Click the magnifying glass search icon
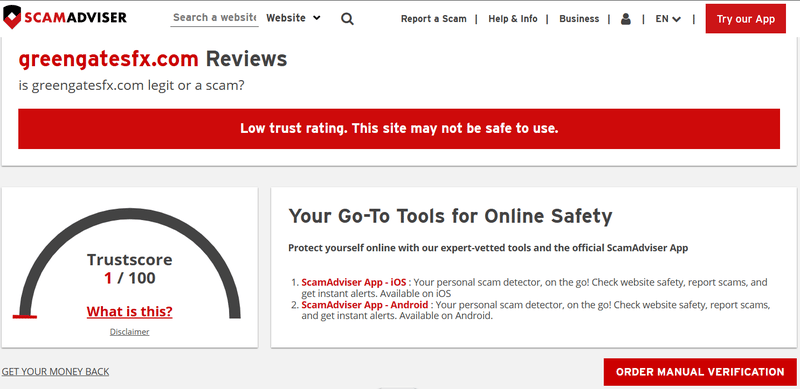800x389 pixels. pyautogui.click(x=347, y=19)
